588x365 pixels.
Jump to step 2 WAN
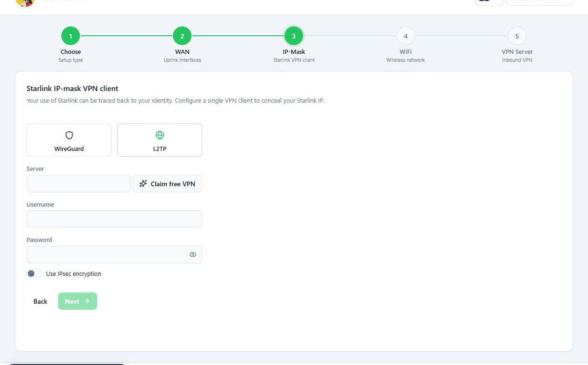pyautogui.click(x=182, y=36)
